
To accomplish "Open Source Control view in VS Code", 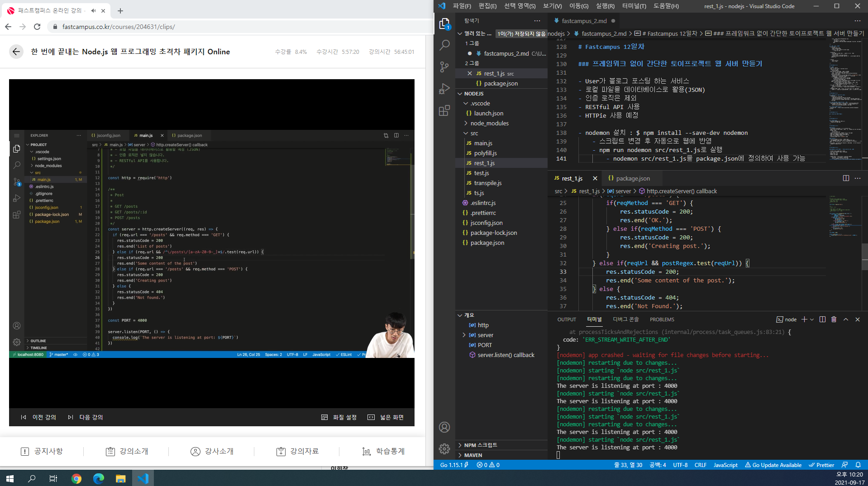I will point(444,67).
